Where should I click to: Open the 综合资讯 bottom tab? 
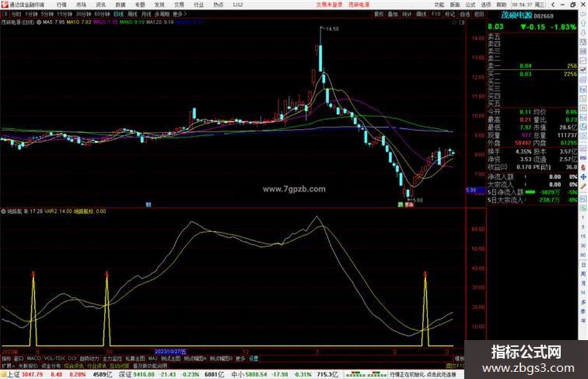point(74,366)
